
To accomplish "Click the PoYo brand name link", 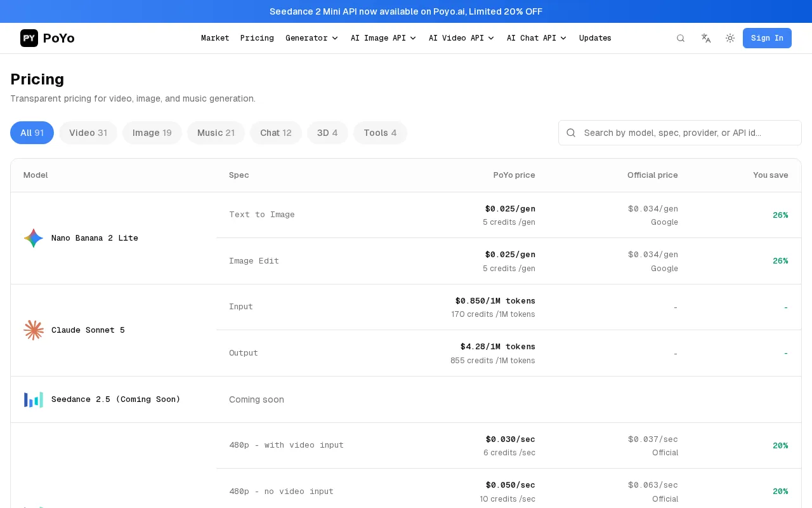I will coord(59,38).
